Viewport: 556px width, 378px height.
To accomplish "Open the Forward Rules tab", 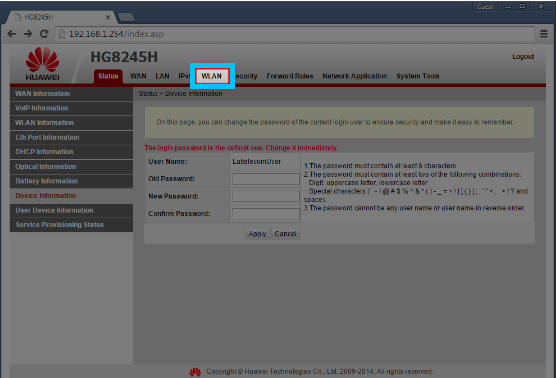I will [x=290, y=76].
